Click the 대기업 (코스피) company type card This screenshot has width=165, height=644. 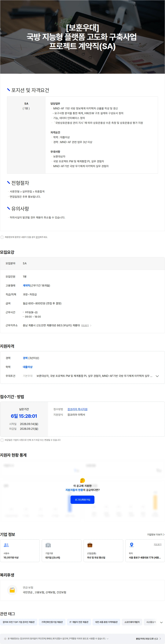point(62,551)
